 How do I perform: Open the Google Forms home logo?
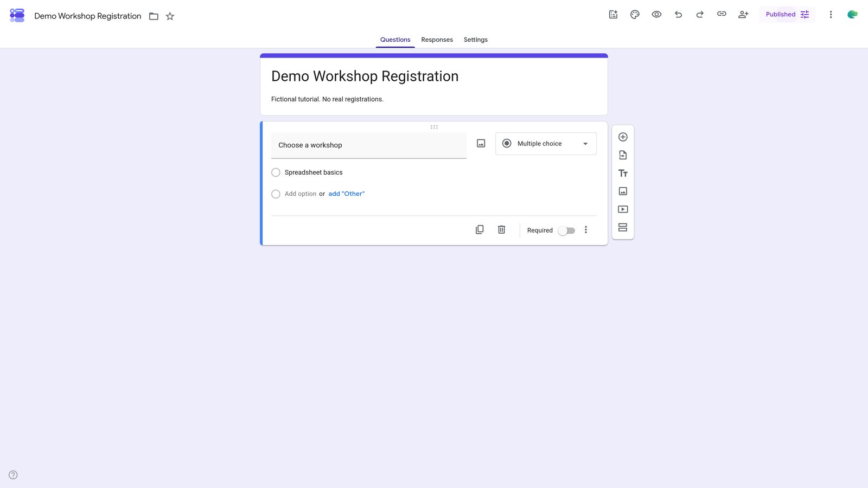(17, 15)
